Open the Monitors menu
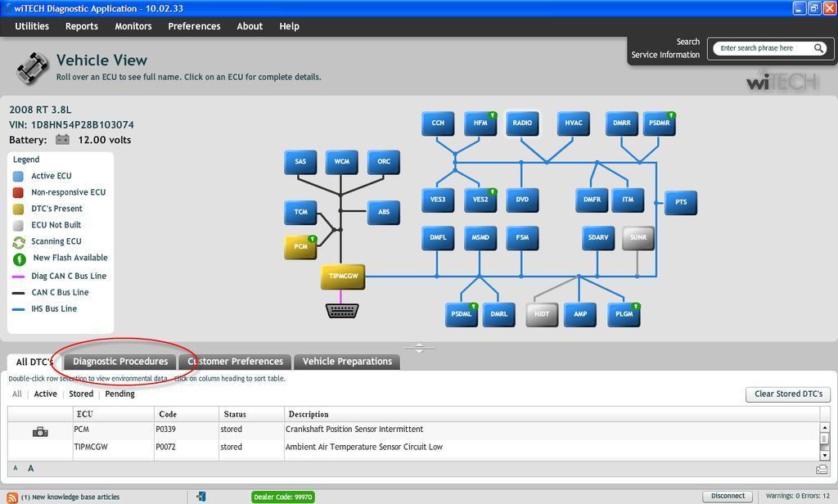 (x=133, y=26)
